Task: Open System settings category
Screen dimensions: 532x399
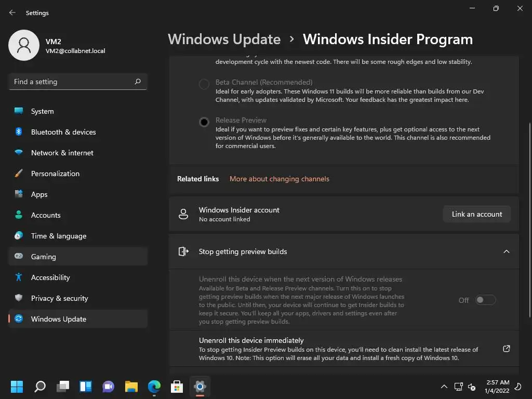Action: pyautogui.click(x=78, y=111)
